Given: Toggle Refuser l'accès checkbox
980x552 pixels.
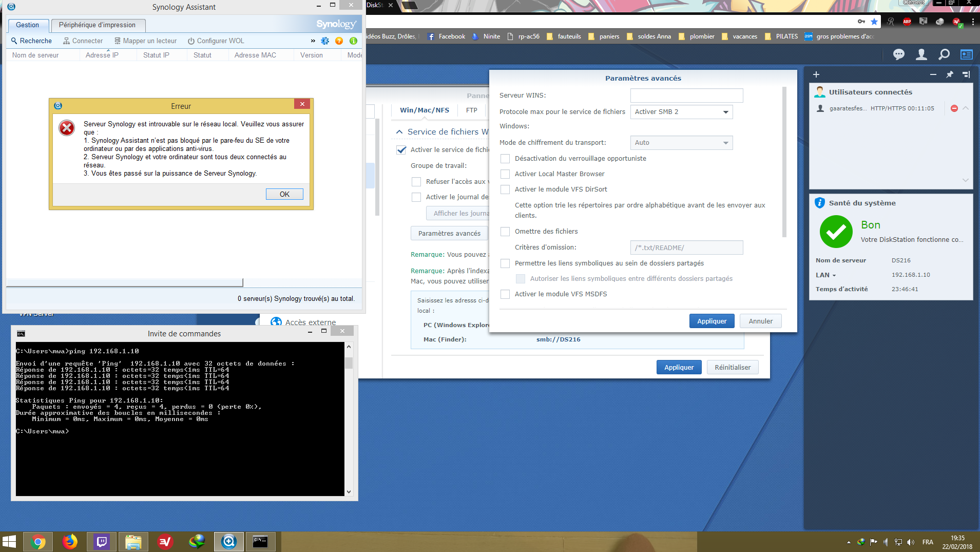Looking at the screenshot, I should point(416,182).
